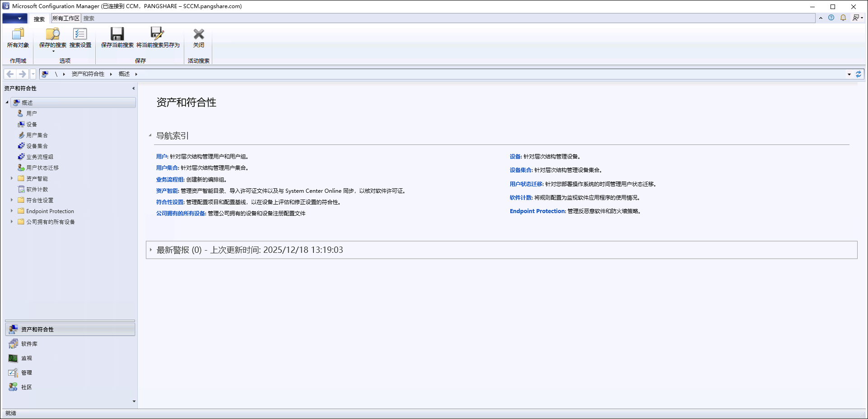Click 保存当前搜索 floppy disk icon
Screen dimensions: 868x419
click(x=117, y=37)
